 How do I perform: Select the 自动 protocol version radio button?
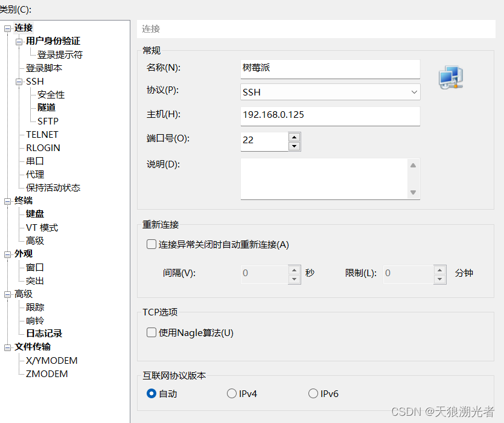[x=152, y=393]
